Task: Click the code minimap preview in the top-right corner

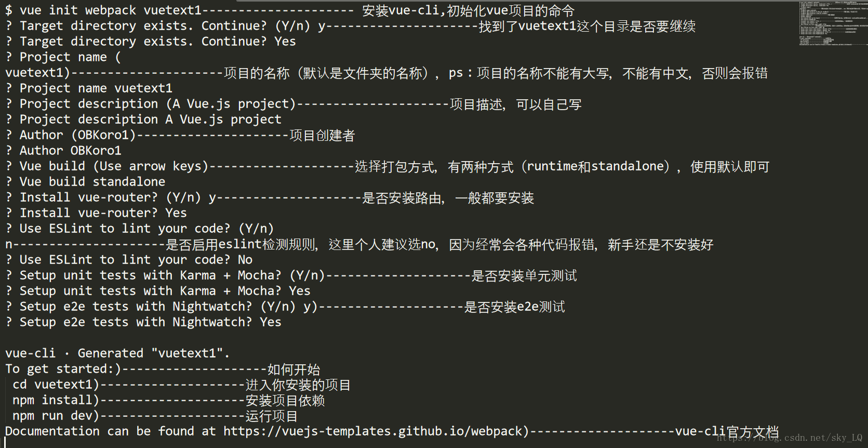Action: tap(833, 23)
